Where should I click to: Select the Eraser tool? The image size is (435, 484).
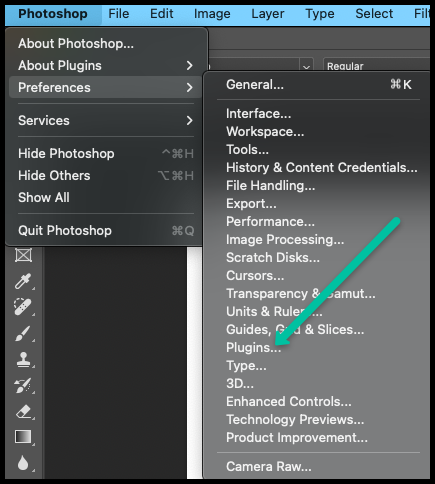[x=23, y=412]
